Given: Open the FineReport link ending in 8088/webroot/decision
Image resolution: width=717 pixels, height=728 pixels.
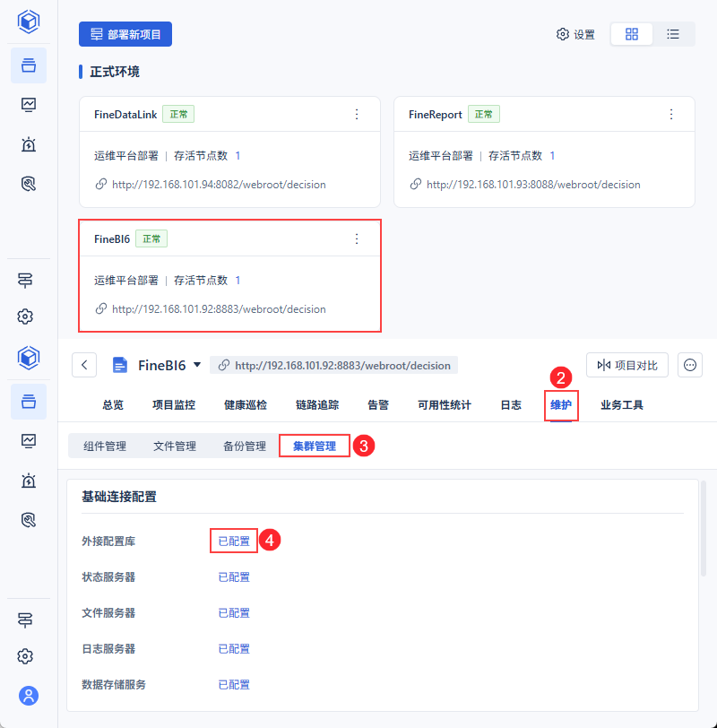Looking at the screenshot, I should [x=533, y=185].
